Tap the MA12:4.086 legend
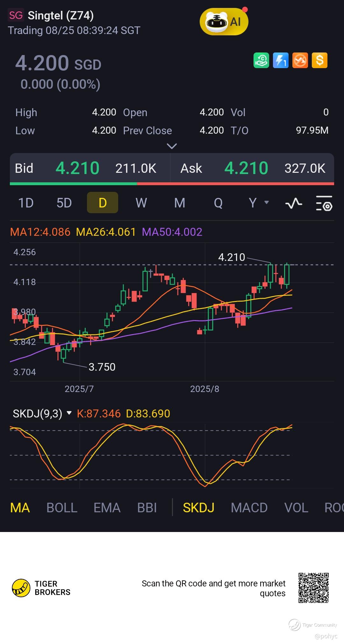The height and width of the screenshot is (644, 344). pyautogui.click(x=40, y=232)
